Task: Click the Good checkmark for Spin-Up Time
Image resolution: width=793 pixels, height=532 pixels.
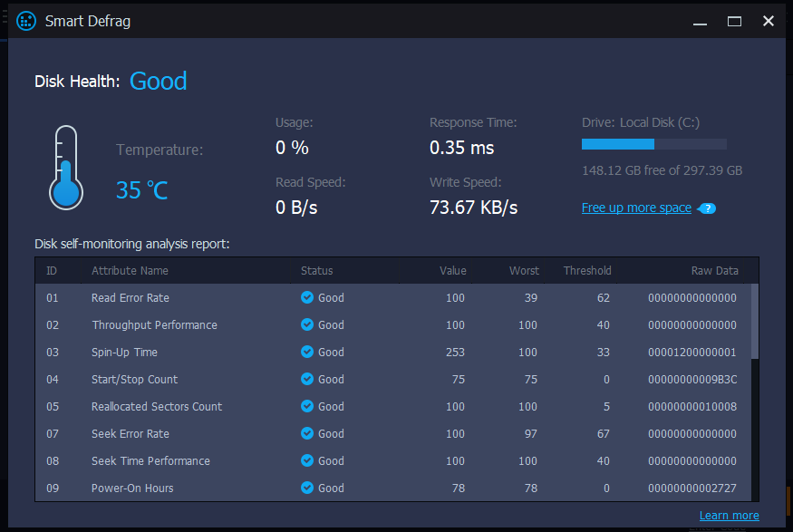Action: tap(307, 352)
